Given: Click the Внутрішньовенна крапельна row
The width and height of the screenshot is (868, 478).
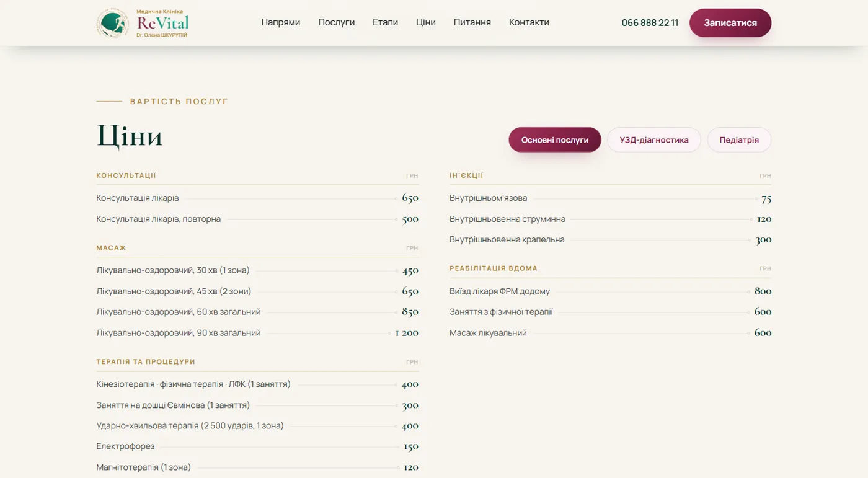Looking at the screenshot, I should tap(611, 240).
